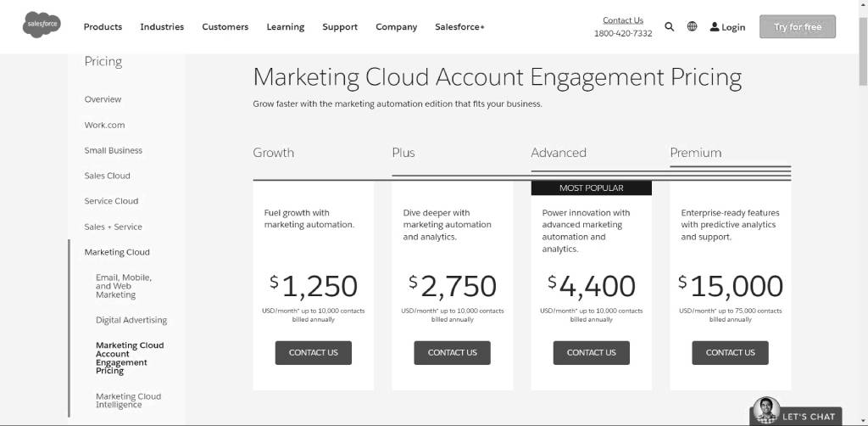868x426 pixels.
Task: Select the Premium edition heading
Action: click(x=696, y=153)
